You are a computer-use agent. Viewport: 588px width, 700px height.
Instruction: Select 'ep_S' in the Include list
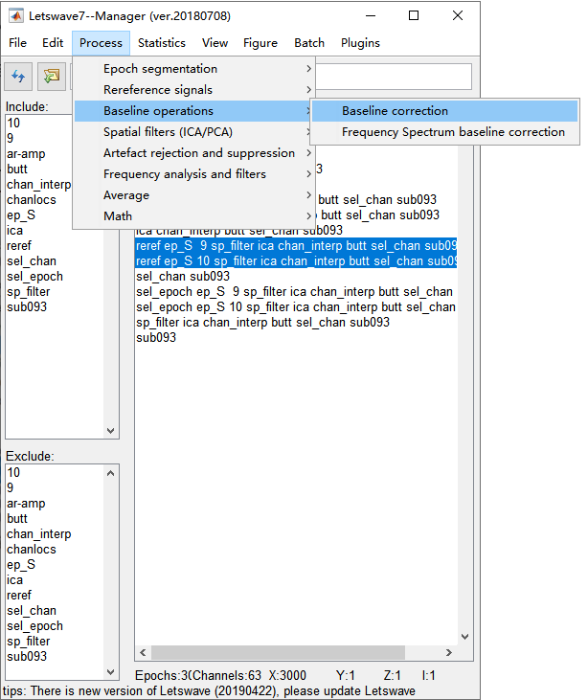pos(20,215)
